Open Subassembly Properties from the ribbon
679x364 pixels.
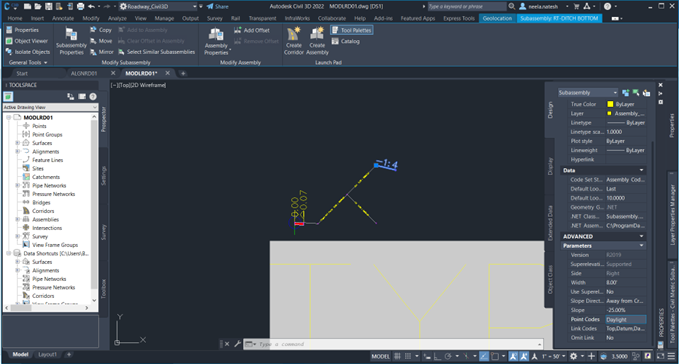[71, 41]
